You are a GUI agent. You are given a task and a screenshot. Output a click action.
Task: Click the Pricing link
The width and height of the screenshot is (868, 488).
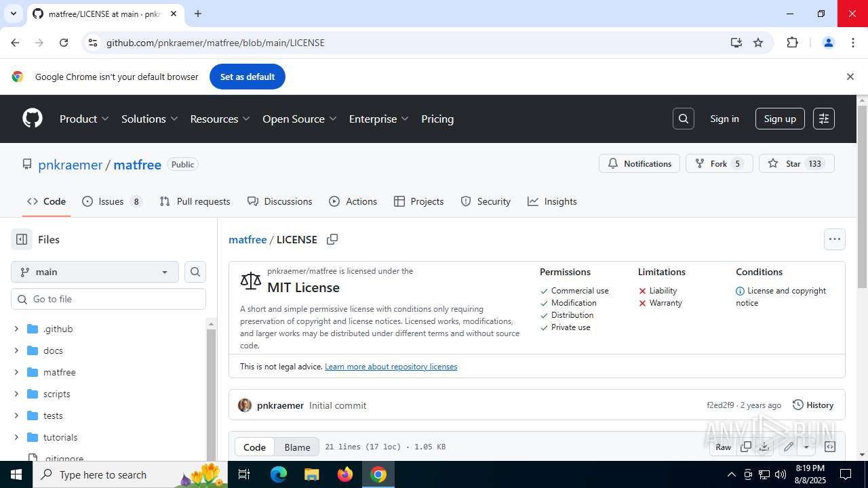pos(437,119)
